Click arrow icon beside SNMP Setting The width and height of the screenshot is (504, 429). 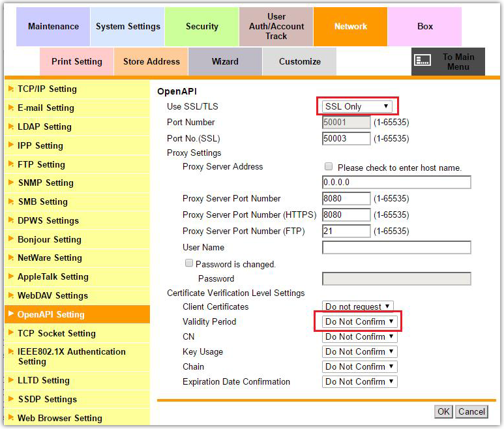[x=11, y=183]
